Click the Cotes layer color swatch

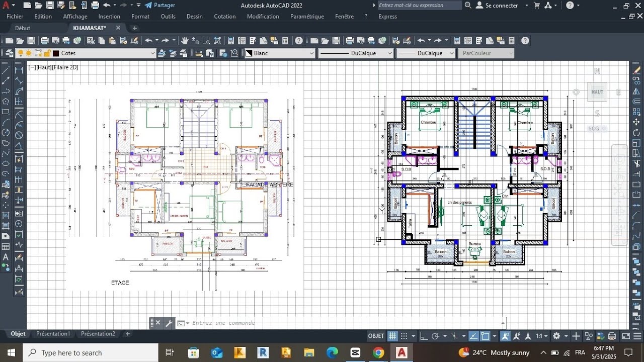tap(56, 53)
